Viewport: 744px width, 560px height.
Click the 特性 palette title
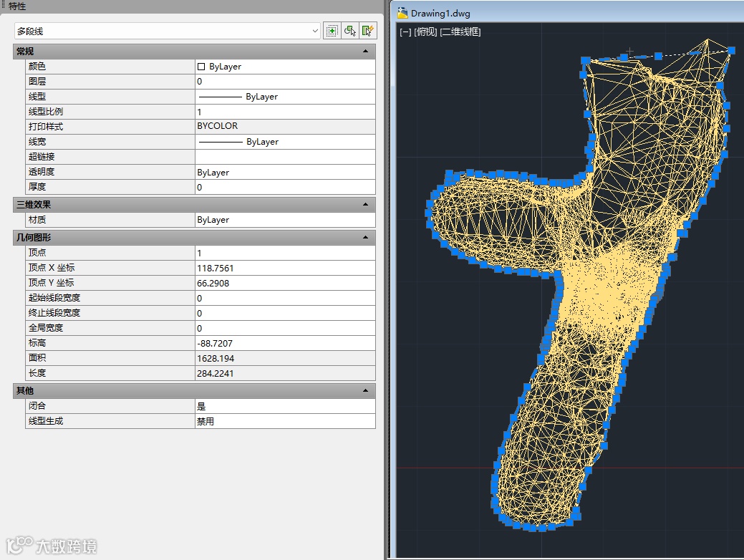tap(17, 6)
